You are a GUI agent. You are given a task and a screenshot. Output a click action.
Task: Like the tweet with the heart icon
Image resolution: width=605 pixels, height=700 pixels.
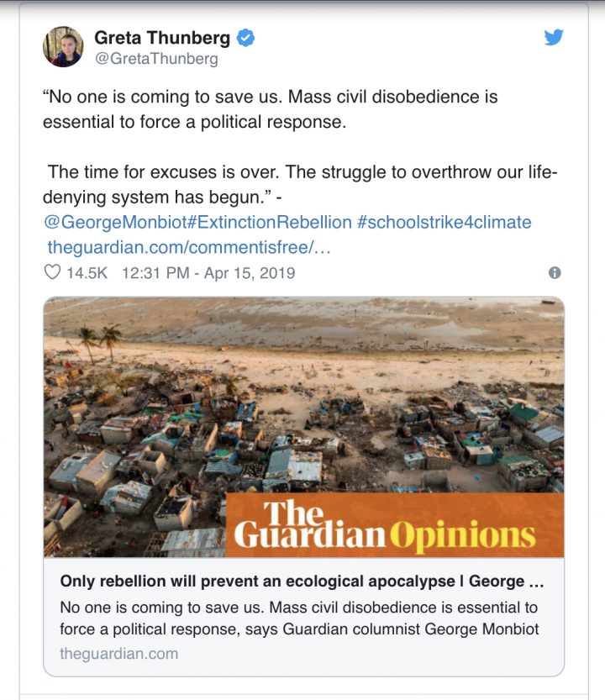coord(52,272)
